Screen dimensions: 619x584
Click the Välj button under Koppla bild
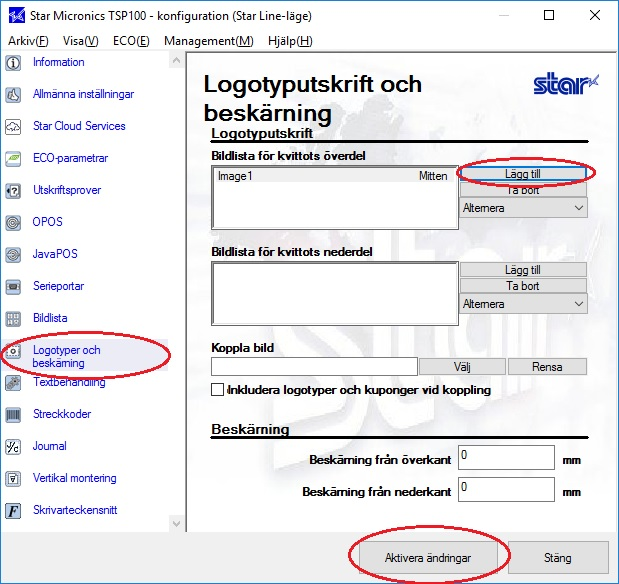click(462, 367)
